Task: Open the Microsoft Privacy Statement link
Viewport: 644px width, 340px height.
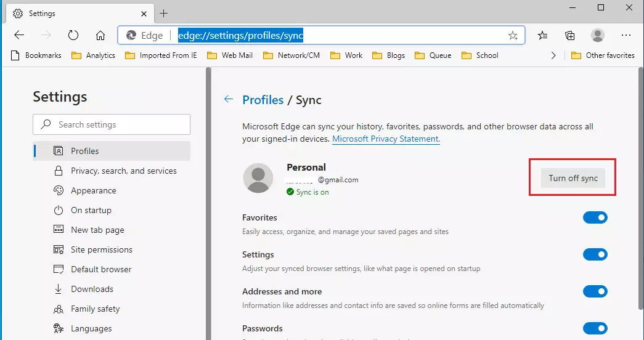Action: 386,139
